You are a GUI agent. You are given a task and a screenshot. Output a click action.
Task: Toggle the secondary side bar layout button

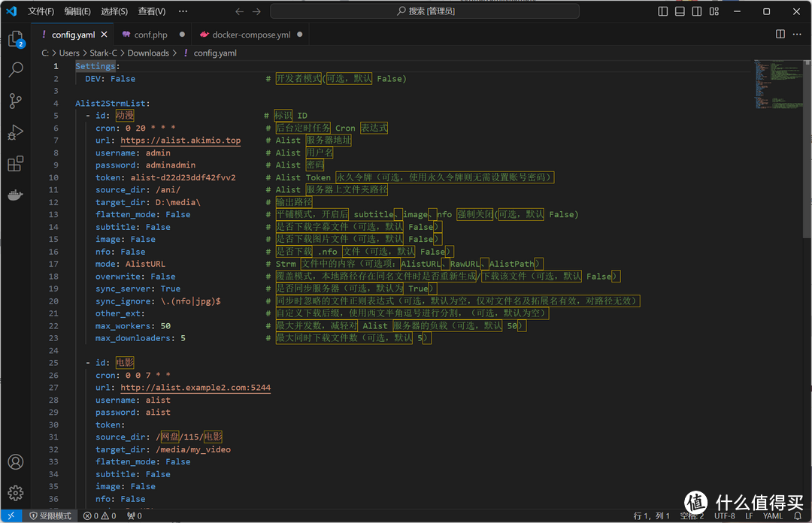click(x=696, y=11)
